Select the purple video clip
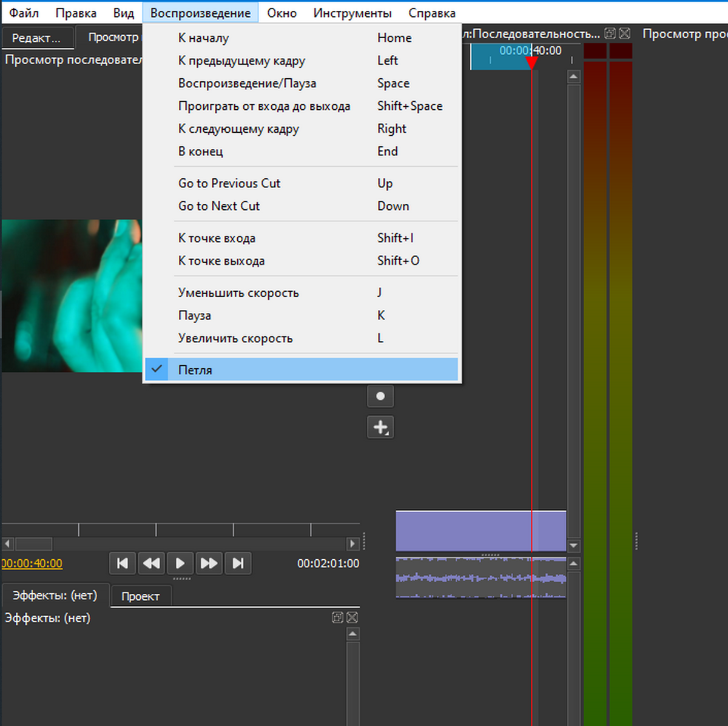 pyautogui.click(x=481, y=531)
